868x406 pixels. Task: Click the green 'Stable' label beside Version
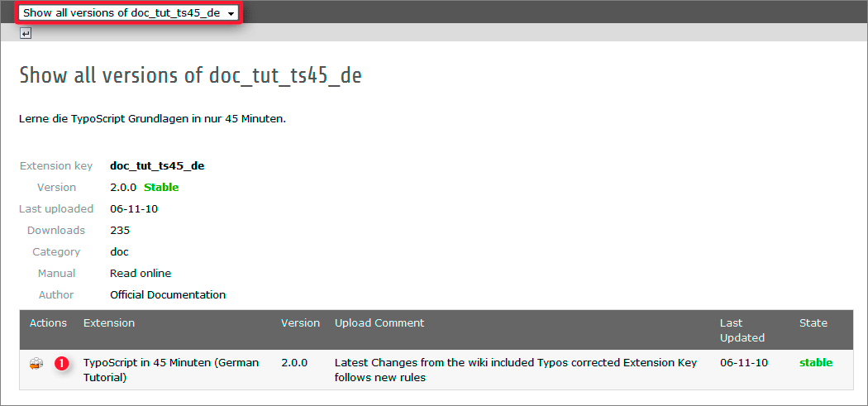tap(161, 187)
